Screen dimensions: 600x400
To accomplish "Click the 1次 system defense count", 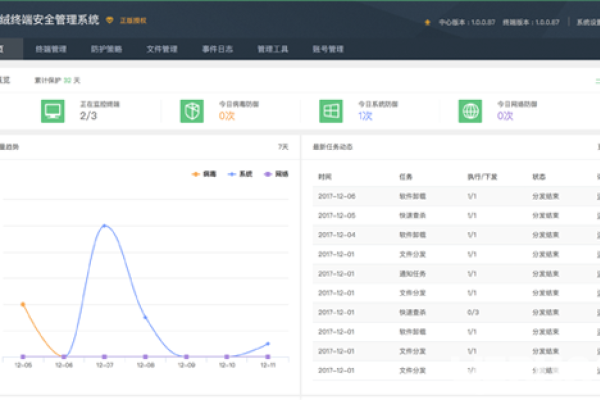I will pyautogui.click(x=365, y=116).
